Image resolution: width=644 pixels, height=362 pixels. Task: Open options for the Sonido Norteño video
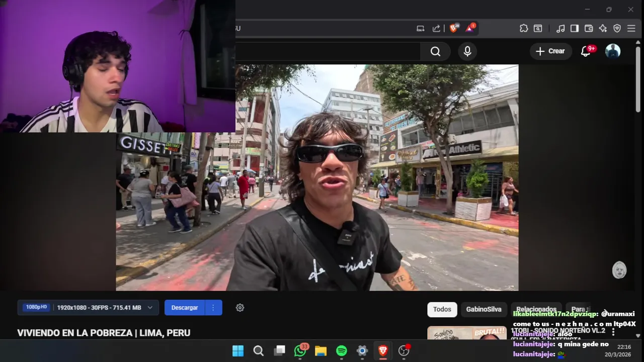pyautogui.click(x=613, y=332)
